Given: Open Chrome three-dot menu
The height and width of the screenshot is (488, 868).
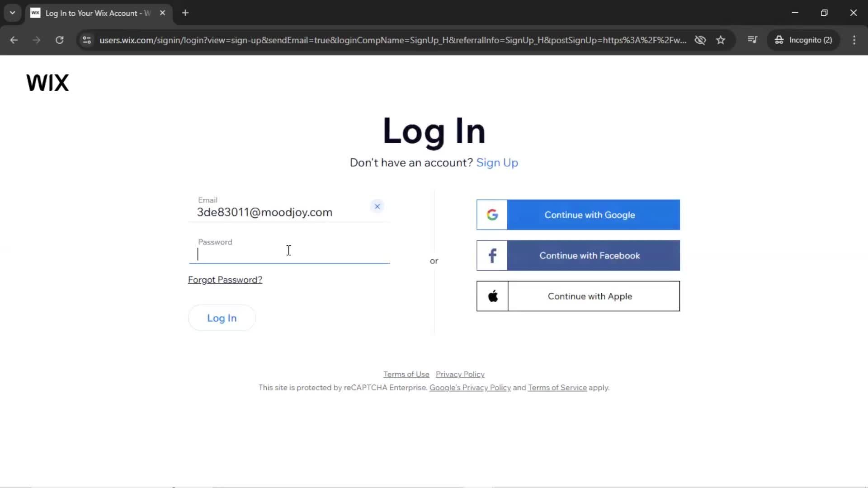Looking at the screenshot, I should tap(854, 40).
